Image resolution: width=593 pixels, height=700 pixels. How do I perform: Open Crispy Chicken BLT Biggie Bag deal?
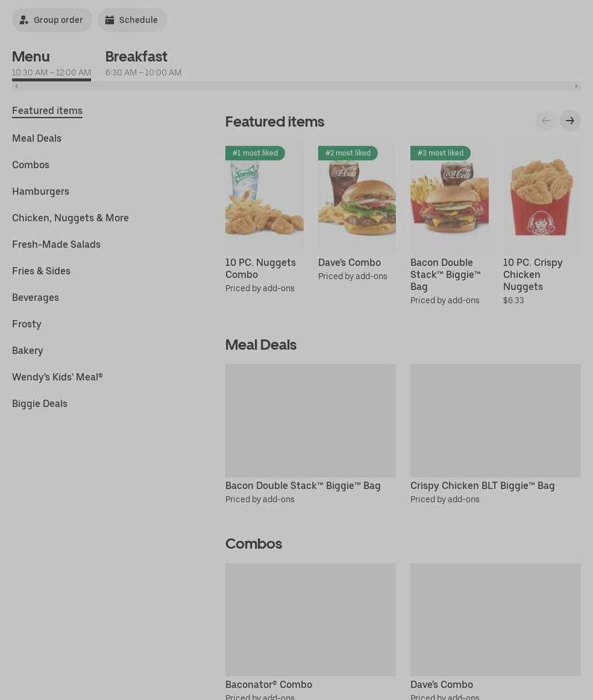pyautogui.click(x=495, y=435)
